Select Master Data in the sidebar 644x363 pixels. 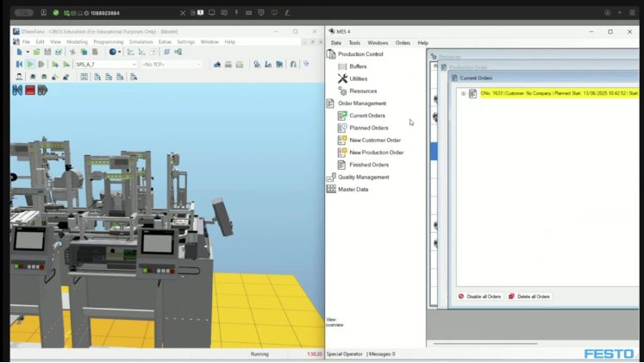tap(353, 189)
